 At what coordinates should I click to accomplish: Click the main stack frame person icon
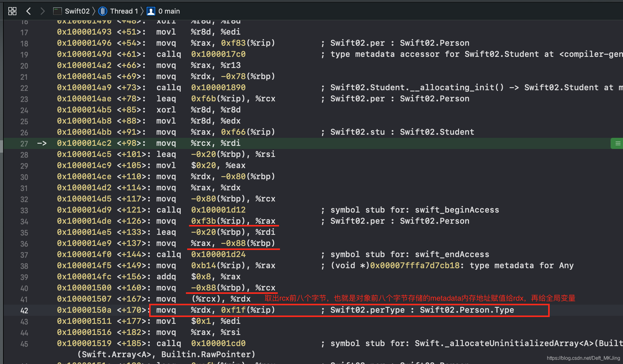[151, 11]
